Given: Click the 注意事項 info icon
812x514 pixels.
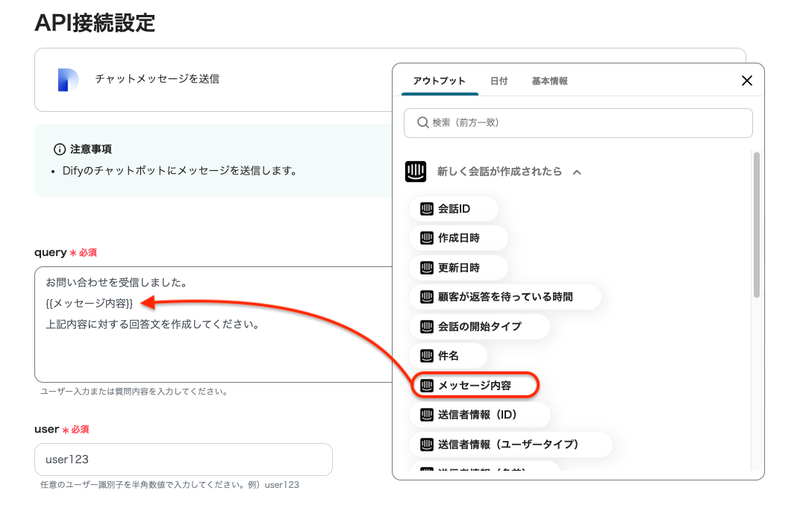Looking at the screenshot, I should coord(60,149).
